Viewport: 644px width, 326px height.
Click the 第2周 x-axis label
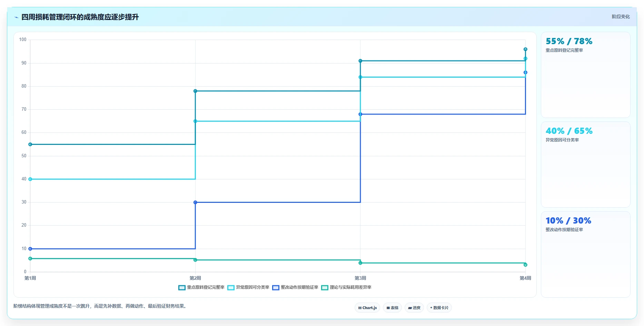point(195,278)
